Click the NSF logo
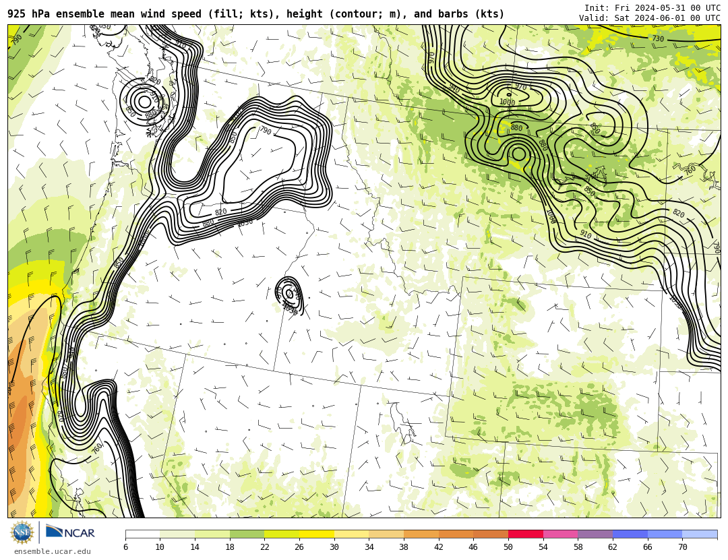This screenshot has width=728, height=560. click(x=22, y=532)
